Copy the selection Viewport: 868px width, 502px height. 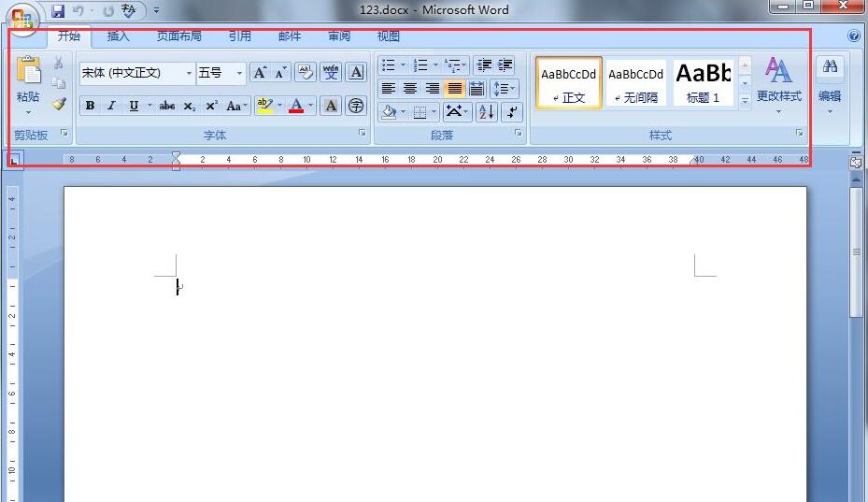[x=58, y=83]
